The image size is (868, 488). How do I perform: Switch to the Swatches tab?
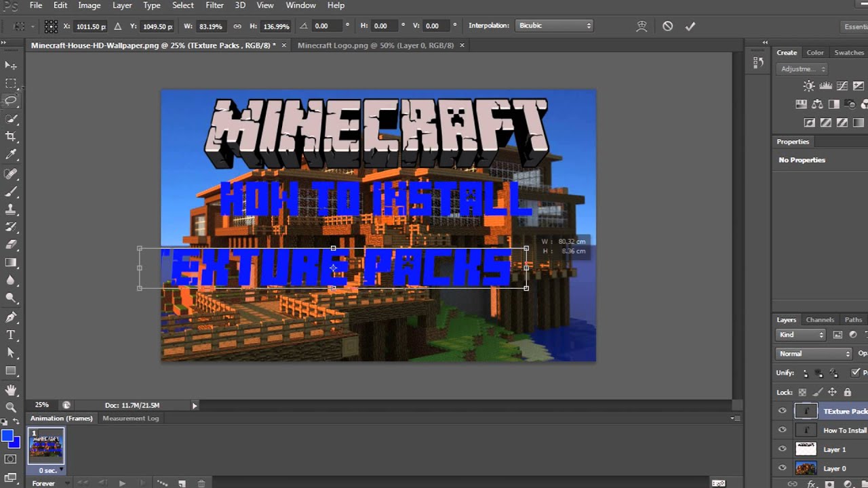(849, 52)
